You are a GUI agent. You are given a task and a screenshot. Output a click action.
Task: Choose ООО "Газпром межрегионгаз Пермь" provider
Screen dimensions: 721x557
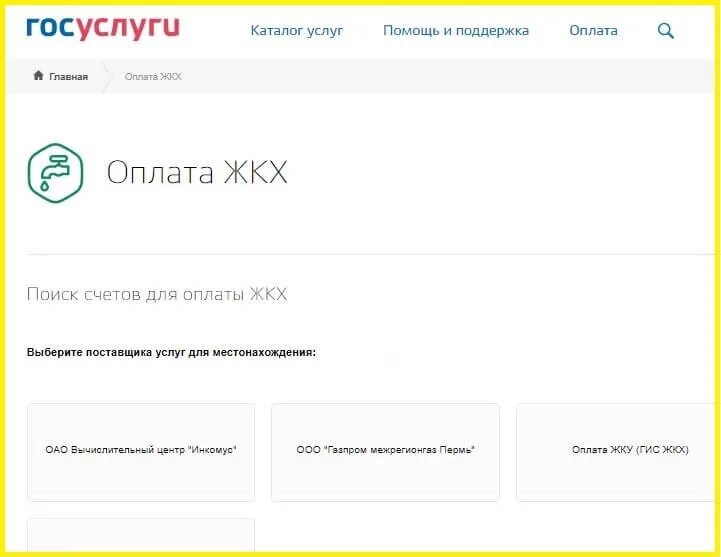pyautogui.click(x=385, y=452)
